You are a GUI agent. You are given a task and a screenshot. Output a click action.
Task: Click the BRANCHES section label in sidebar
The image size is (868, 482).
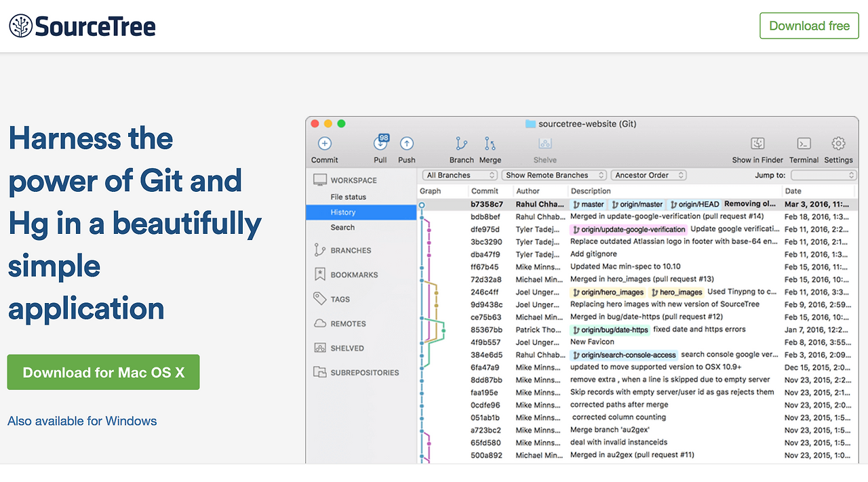[351, 251]
